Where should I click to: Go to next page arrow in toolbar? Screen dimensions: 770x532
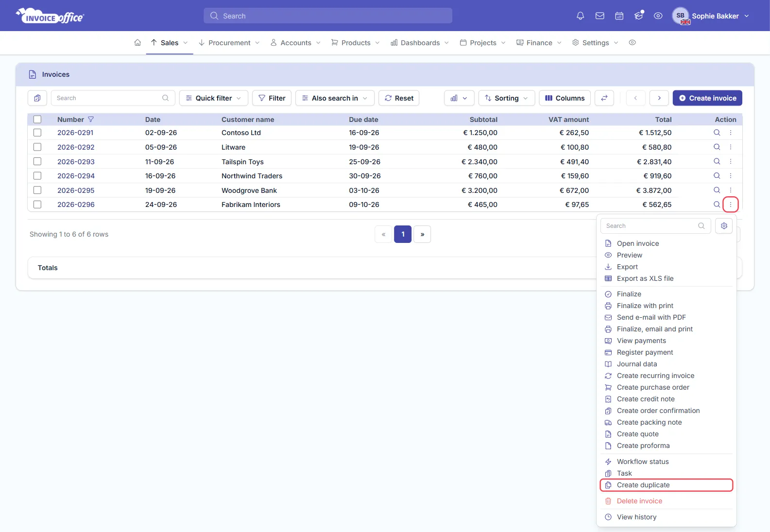point(659,98)
